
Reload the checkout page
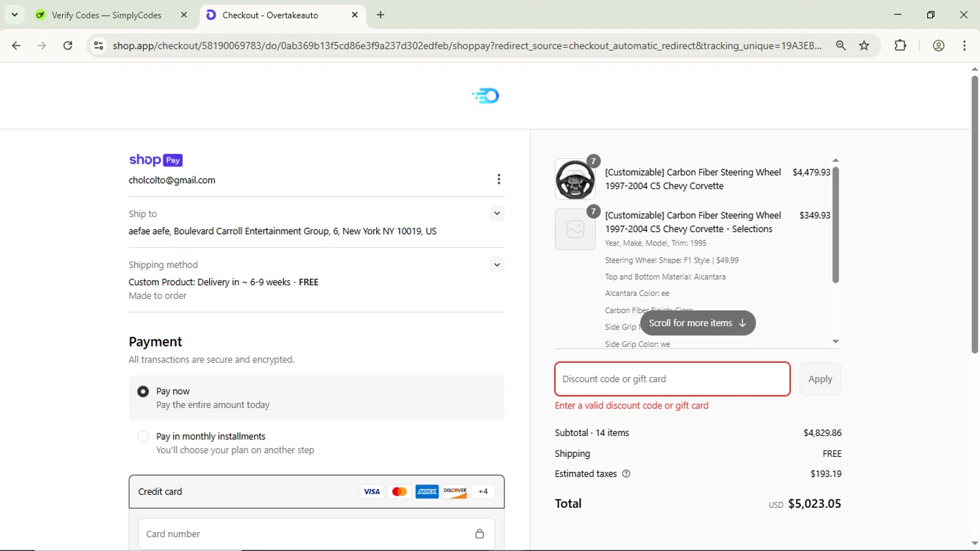point(68,46)
